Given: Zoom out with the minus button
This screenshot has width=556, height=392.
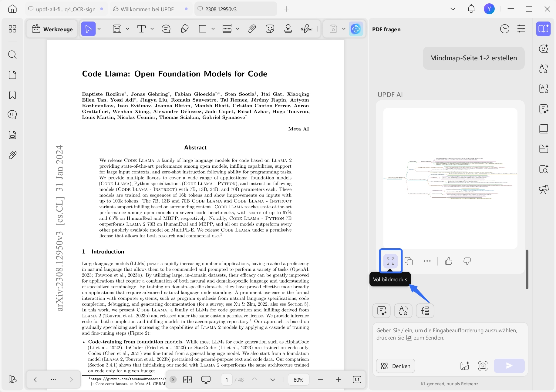Looking at the screenshot, I should pos(320,380).
